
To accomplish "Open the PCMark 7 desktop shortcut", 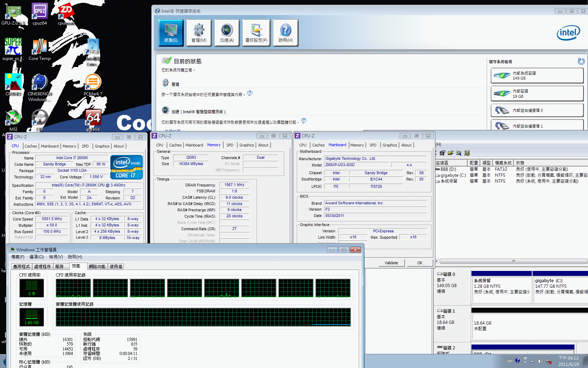I will click(93, 84).
